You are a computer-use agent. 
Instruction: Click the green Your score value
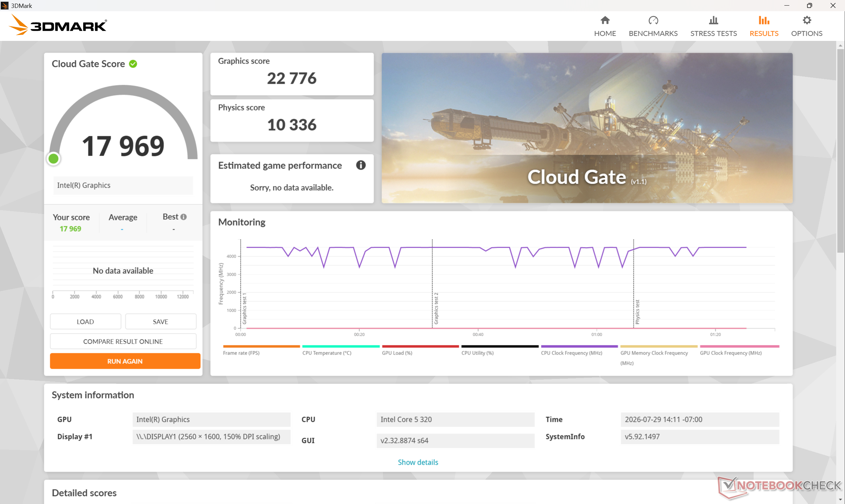pos(70,229)
